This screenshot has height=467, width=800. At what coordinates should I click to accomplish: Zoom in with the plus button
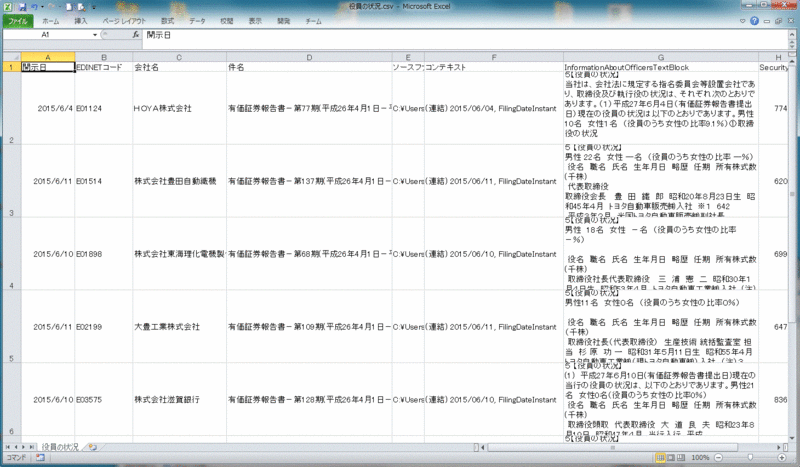[x=782, y=458]
